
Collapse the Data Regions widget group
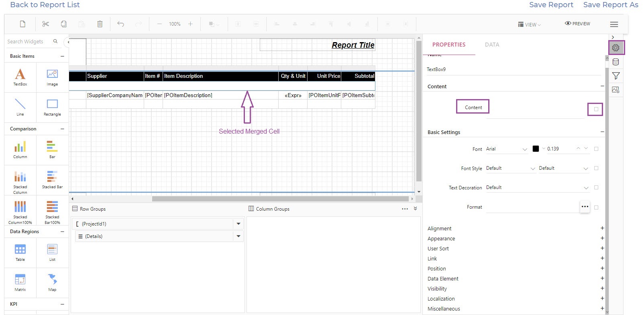pos(62,232)
